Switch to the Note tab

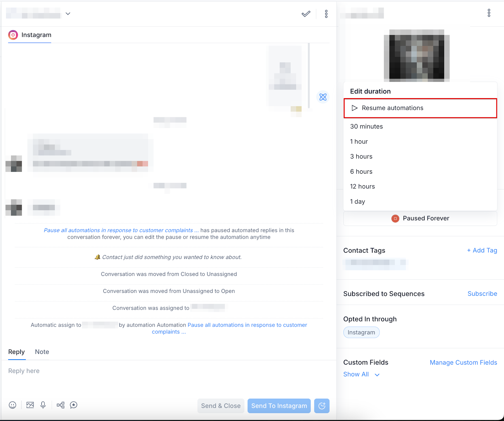point(42,352)
